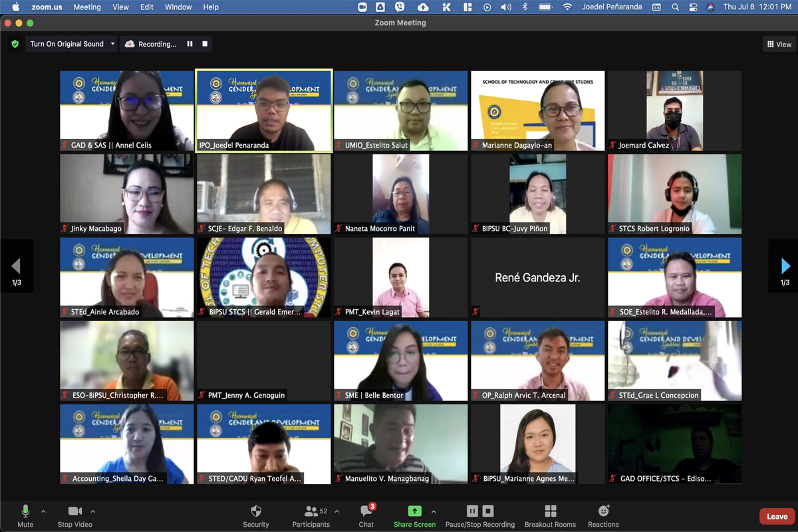
Task: Leave the meeting
Action: point(776,516)
